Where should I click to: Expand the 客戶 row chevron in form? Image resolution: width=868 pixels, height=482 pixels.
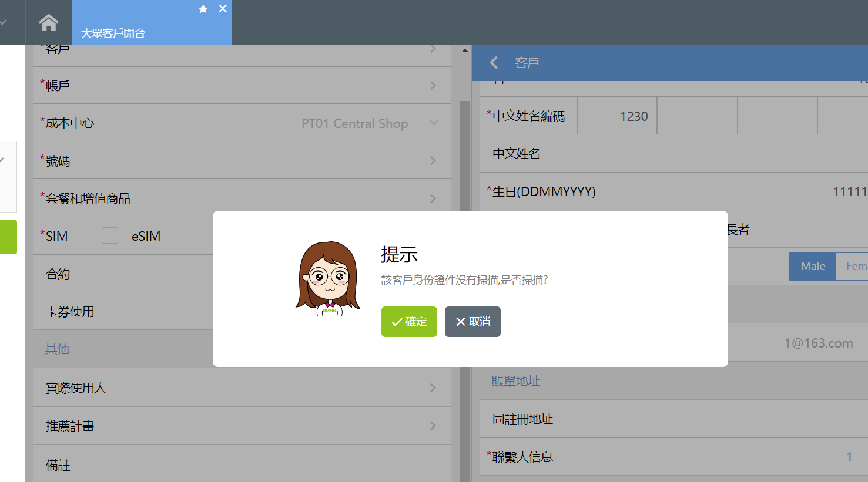point(433,49)
